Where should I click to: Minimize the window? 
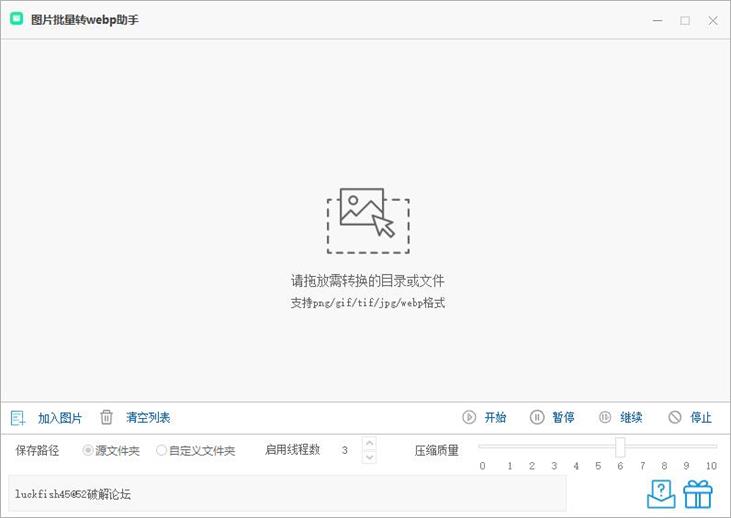(x=657, y=20)
